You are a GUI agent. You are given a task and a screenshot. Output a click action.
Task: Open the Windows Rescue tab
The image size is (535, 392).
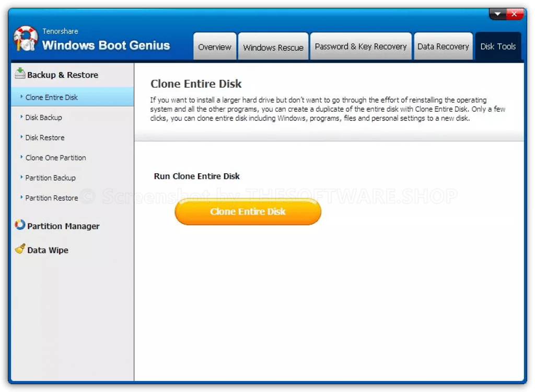(x=273, y=46)
